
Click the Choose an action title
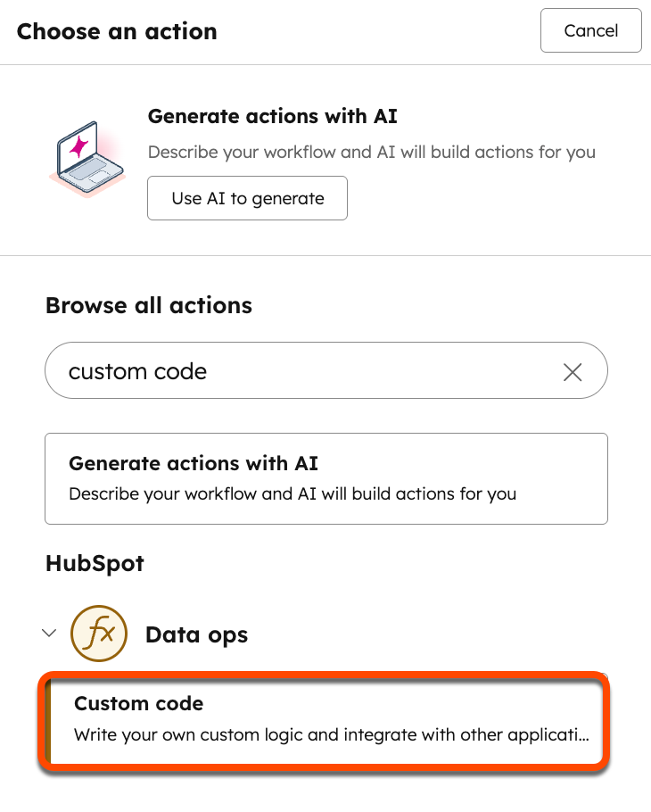117,31
